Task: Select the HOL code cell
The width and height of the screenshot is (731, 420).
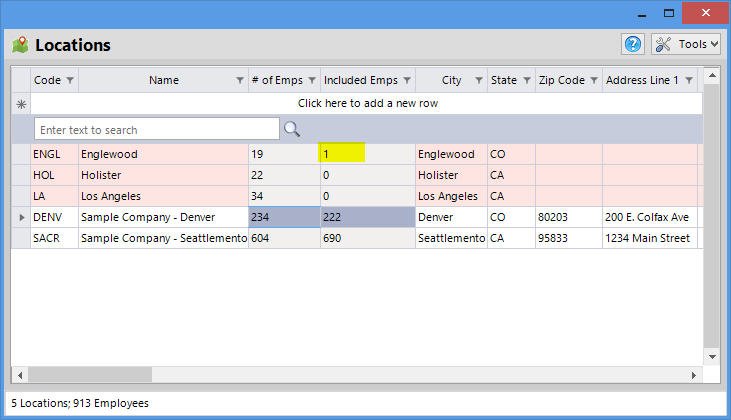Action: 55,175
